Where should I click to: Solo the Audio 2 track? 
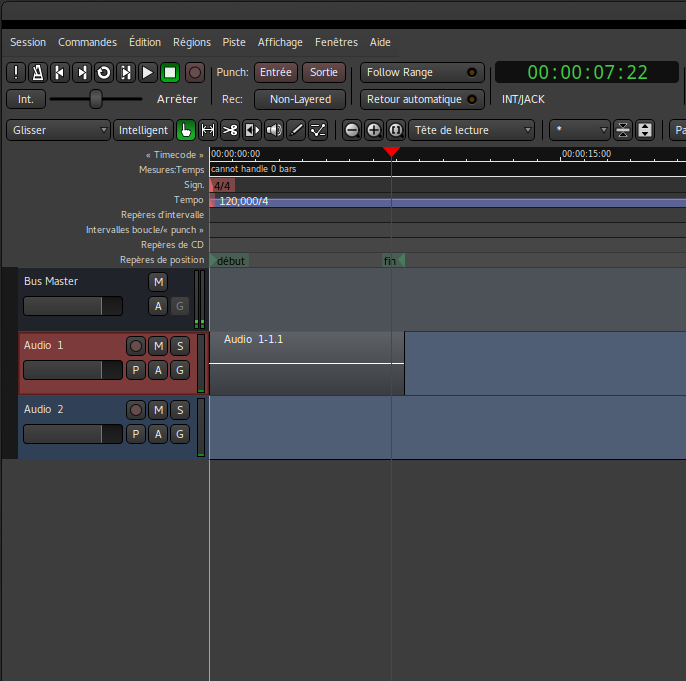coord(180,410)
